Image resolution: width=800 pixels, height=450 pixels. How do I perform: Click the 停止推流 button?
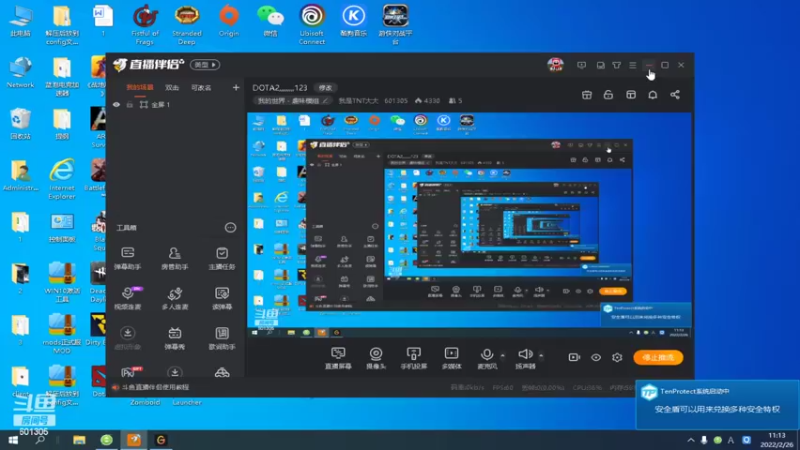pyautogui.click(x=658, y=358)
